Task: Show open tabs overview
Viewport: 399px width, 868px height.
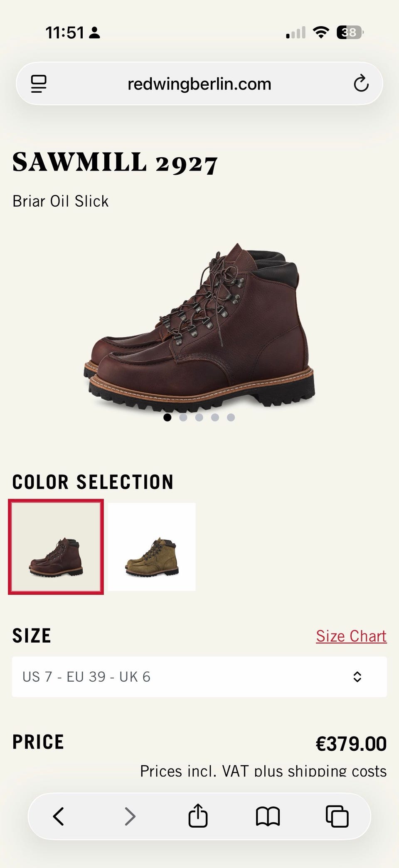Action: [x=337, y=816]
